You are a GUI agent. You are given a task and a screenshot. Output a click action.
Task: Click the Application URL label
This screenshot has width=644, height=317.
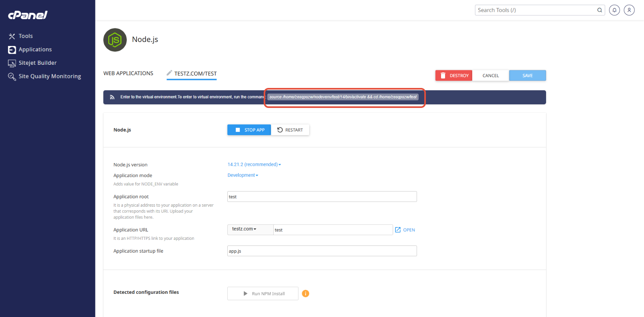(131, 230)
